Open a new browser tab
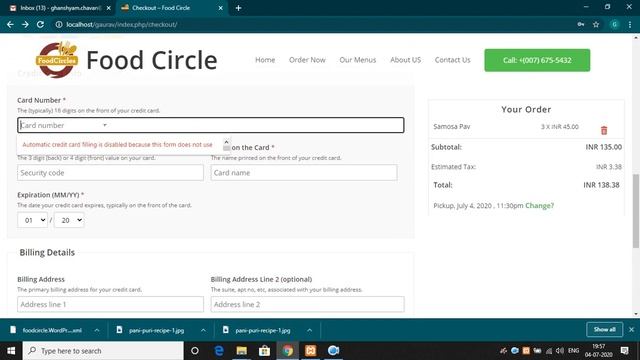The image size is (640, 360). 238,8
